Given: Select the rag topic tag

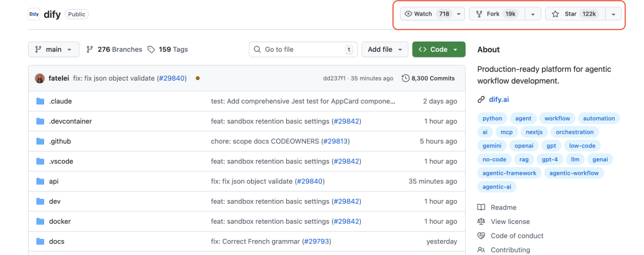Looking at the screenshot, I should (x=524, y=159).
